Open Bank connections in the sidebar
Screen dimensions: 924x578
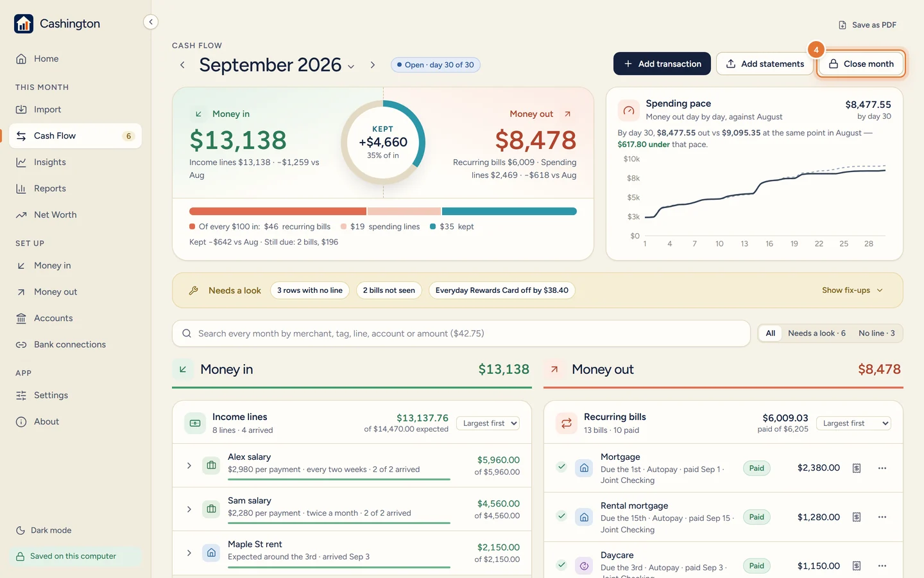click(76, 344)
